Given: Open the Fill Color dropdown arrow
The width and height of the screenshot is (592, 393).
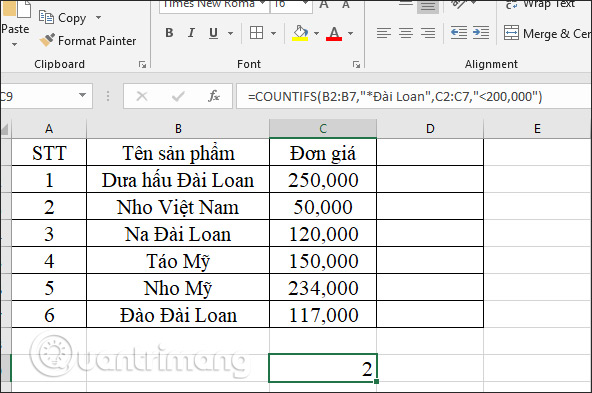Looking at the screenshot, I should pyautogui.click(x=316, y=33).
